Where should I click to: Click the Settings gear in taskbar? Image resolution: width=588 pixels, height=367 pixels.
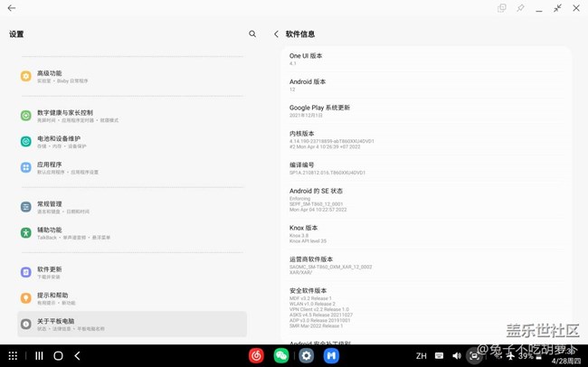click(x=307, y=356)
